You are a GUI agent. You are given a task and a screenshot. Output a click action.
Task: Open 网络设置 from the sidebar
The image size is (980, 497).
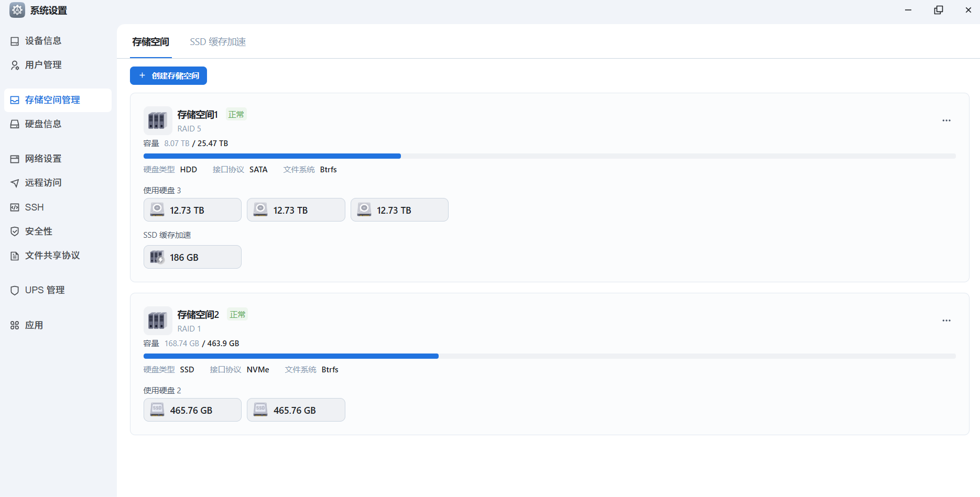click(43, 159)
